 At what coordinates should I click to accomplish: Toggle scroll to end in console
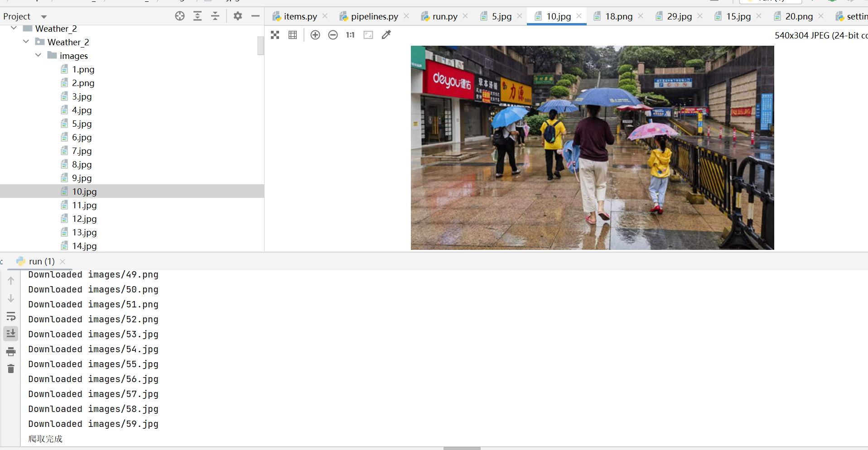[x=11, y=334]
